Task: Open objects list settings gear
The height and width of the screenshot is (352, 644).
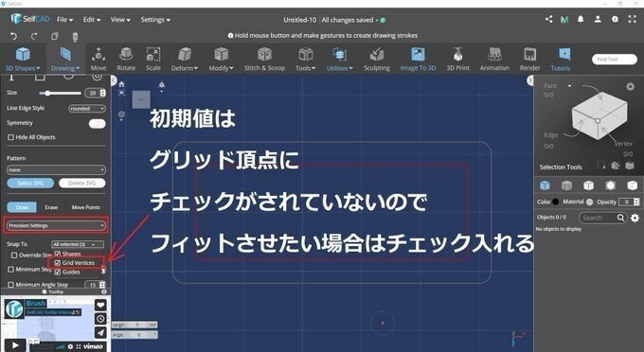Action: [635, 218]
